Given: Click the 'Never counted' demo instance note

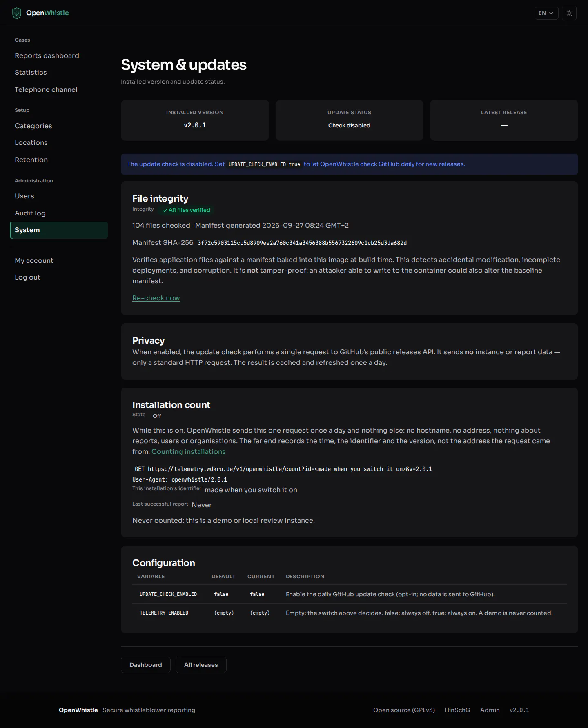Looking at the screenshot, I should (223, 520).
